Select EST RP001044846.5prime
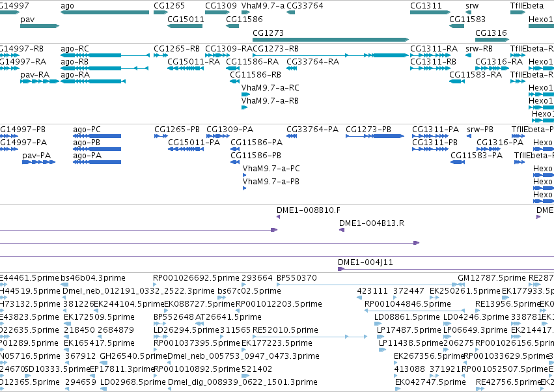The width and height of the screenshot is (554, 392). 408,304
